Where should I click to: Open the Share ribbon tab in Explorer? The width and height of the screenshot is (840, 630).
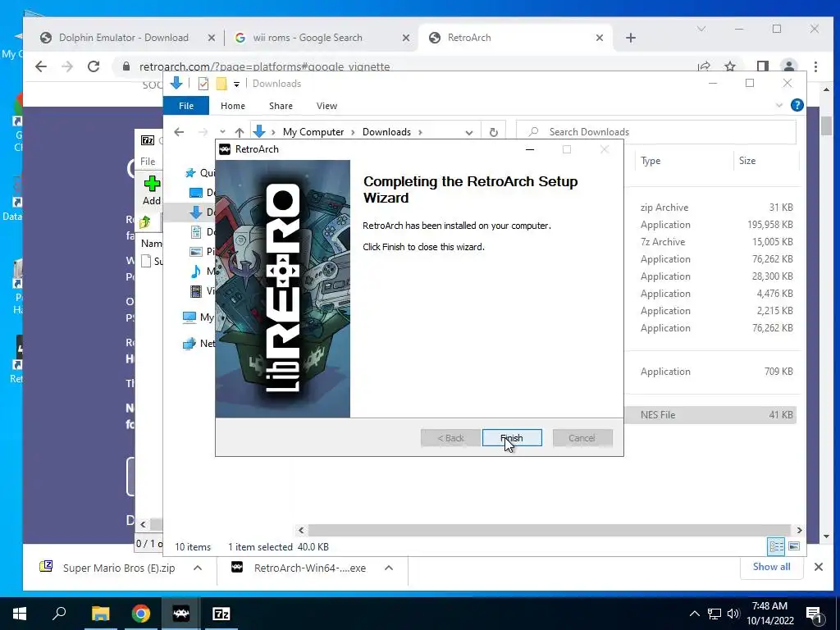(281, 106)
